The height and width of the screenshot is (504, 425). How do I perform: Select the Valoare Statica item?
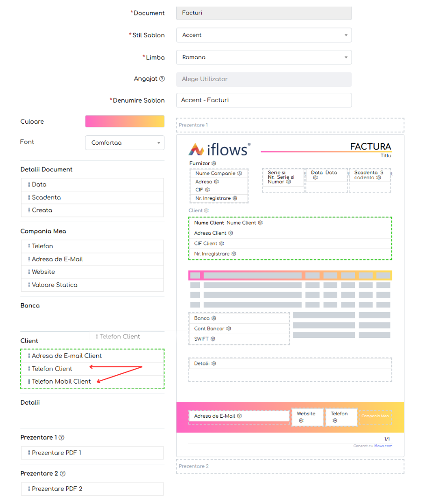[x=55, y=285]
